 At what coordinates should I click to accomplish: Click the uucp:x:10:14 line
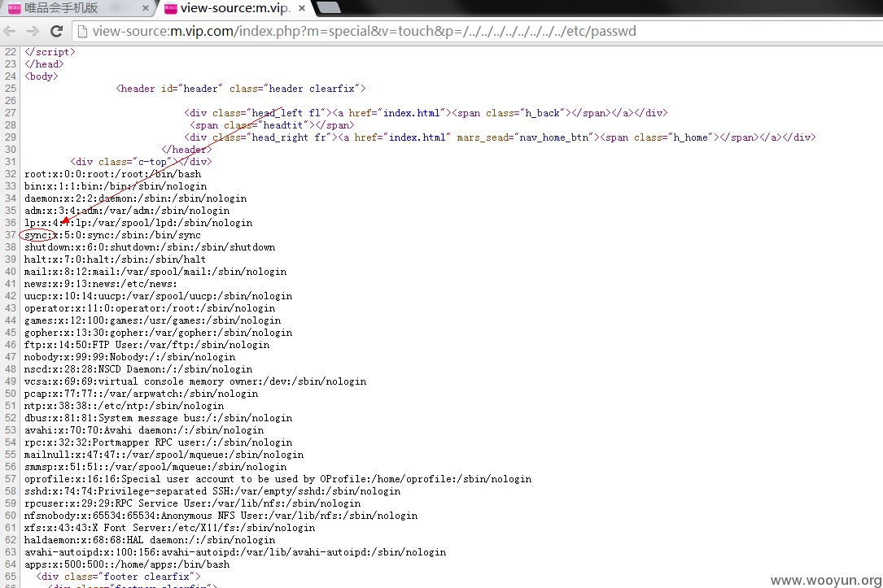pyautogui.click(x=158, y=296)
